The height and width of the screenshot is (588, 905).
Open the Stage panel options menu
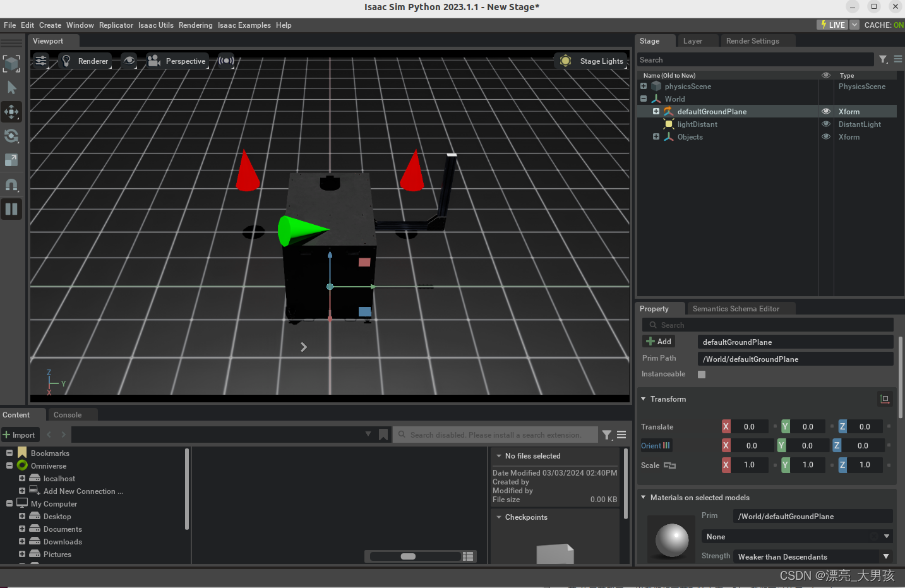point(897,59)
